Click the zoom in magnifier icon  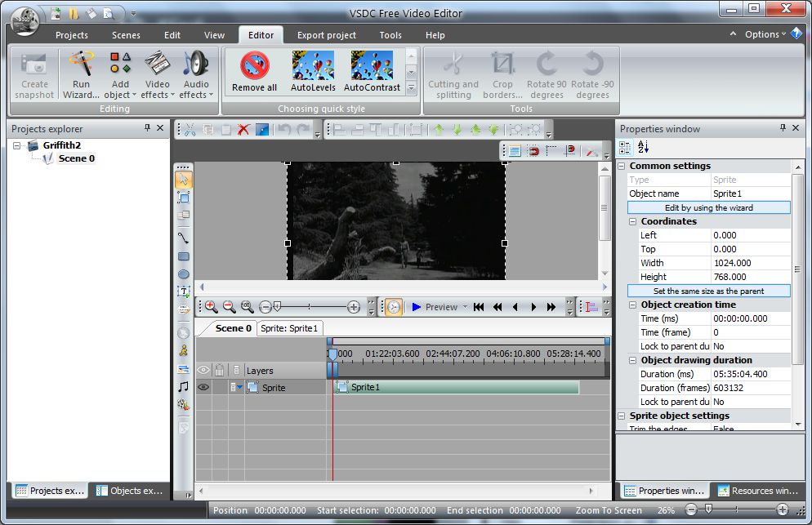tap(211, 307)
